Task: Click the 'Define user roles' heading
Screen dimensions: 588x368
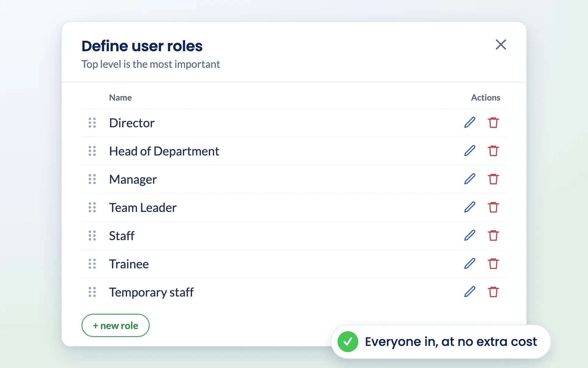Action: (x=142, y=46)
